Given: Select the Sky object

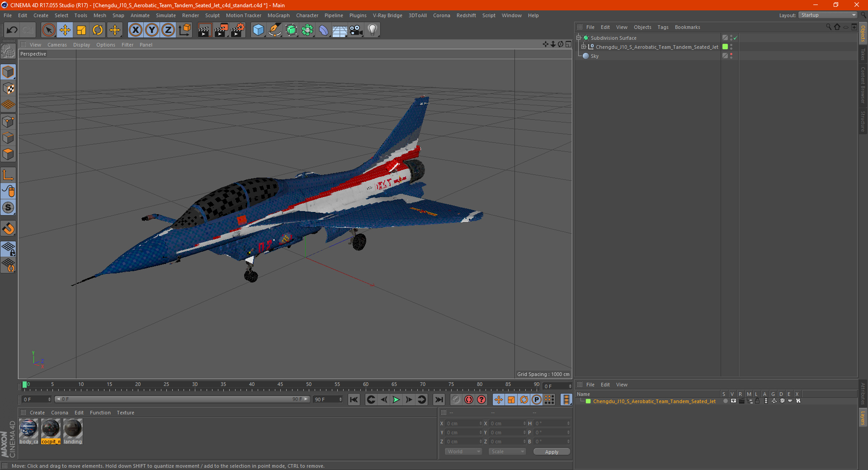Looking at the screenshot, I should (x=594, y=56).
